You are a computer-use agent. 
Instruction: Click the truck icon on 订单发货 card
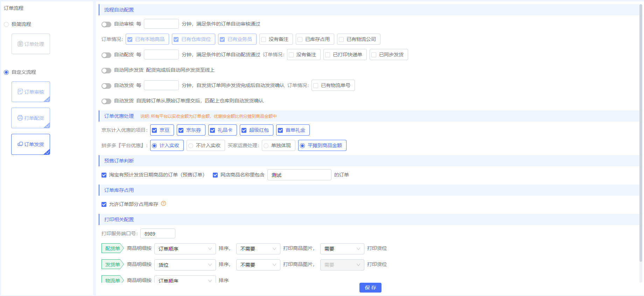(20, 144)
